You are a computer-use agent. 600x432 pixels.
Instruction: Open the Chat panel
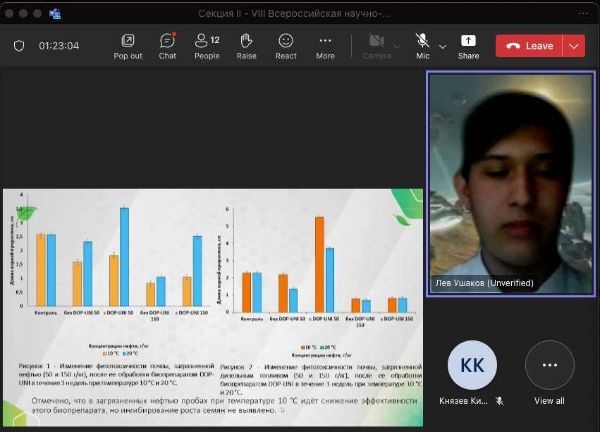point(167,45)
